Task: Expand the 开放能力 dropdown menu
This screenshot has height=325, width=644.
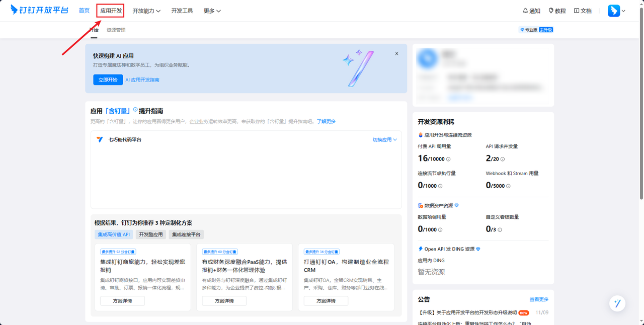Action: [x=146, y=11]
